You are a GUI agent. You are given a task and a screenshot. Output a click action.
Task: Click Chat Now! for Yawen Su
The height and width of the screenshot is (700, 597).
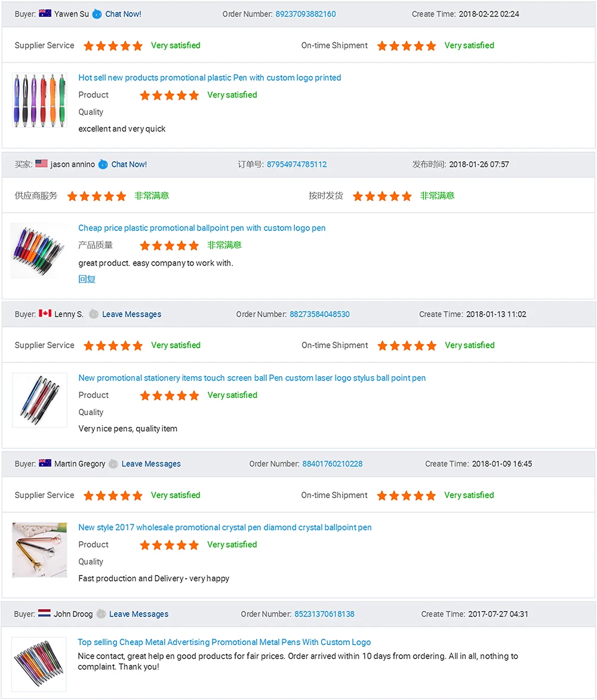tap(123, 14)
